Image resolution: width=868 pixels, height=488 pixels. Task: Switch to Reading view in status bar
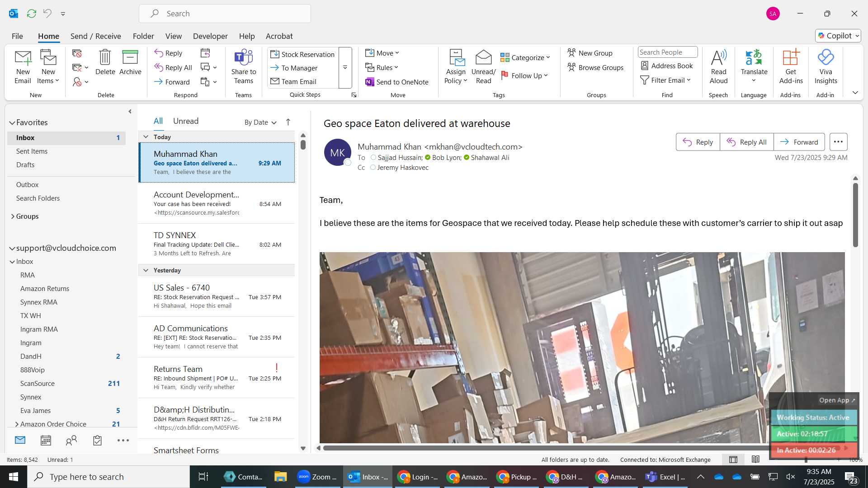point(755,460)
